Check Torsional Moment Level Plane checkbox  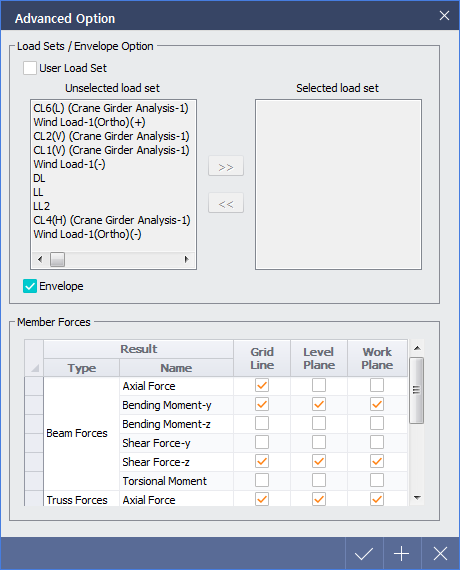pos(319,480)
